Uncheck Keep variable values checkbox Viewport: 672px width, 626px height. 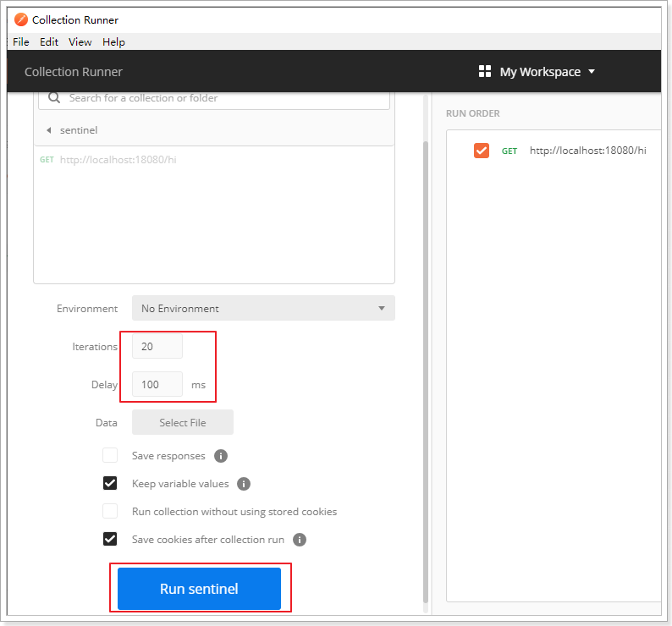tap(110, 484)
